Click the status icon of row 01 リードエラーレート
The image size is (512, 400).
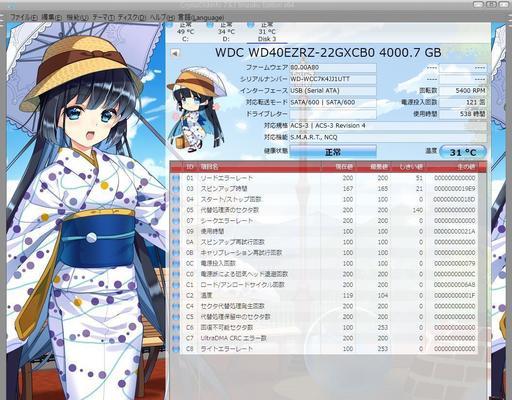(x=176, y=178)
